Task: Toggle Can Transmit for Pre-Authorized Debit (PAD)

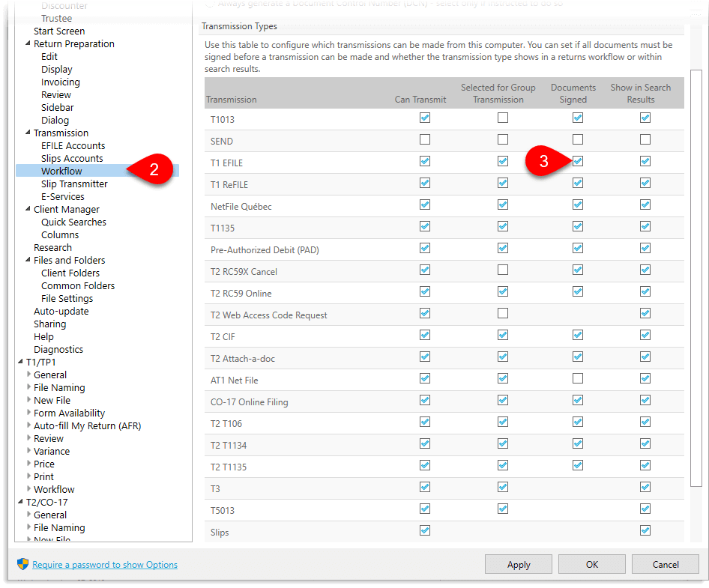Action: point(425,248)
